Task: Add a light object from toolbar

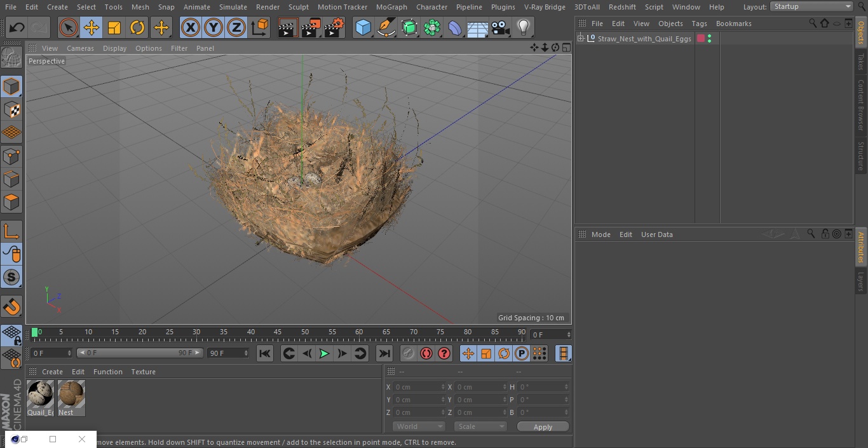Action: [523, 28]
